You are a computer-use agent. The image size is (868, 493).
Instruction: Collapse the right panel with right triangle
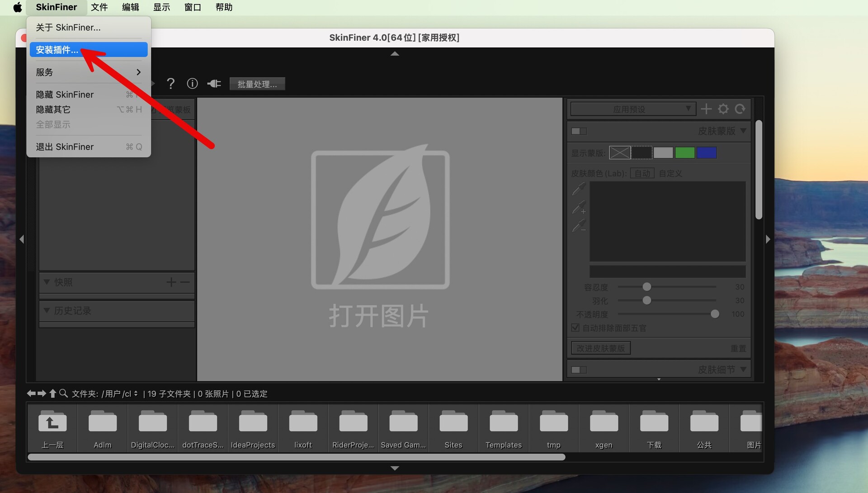pyautogui.click(x=768, y=239)
